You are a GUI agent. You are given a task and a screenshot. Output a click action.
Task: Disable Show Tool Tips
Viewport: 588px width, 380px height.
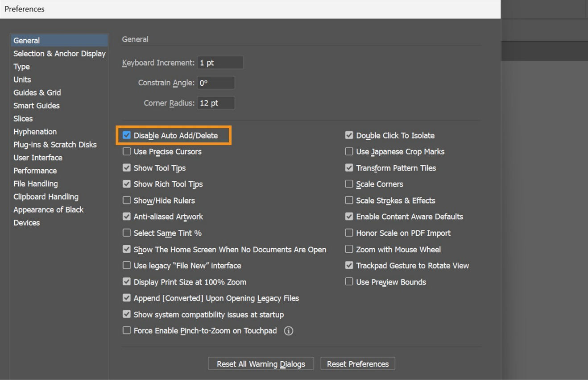[x=127, y=167]
